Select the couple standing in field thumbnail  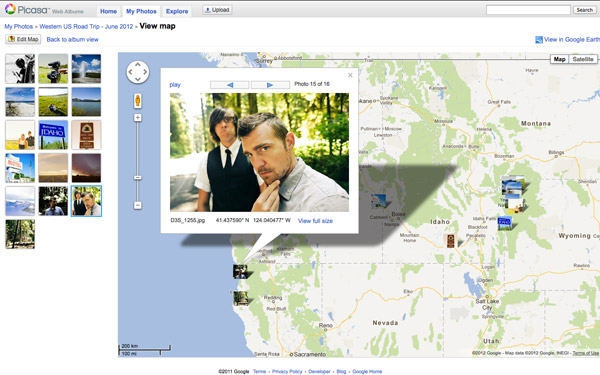[20, 135]
